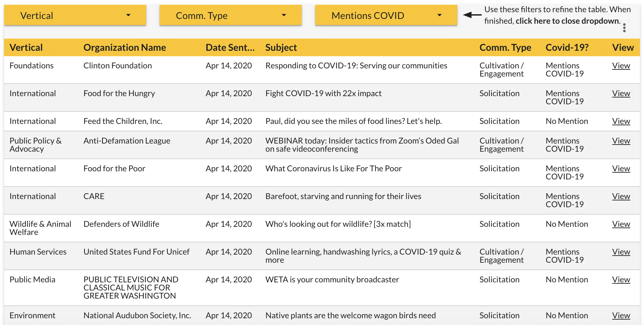The image size is (644, 325).
Task: Open View link for WETA public television row
Action: click(x=621, y=280)
